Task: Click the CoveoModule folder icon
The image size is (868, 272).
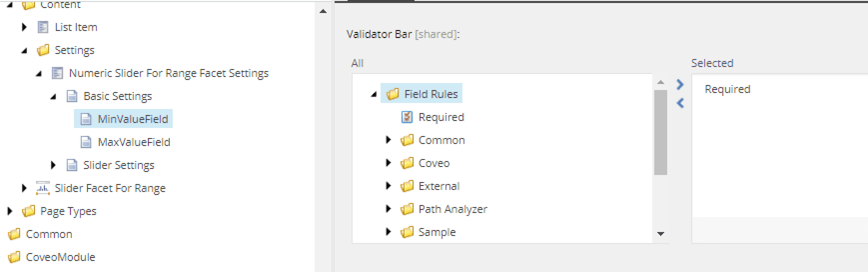Action: 15,257
